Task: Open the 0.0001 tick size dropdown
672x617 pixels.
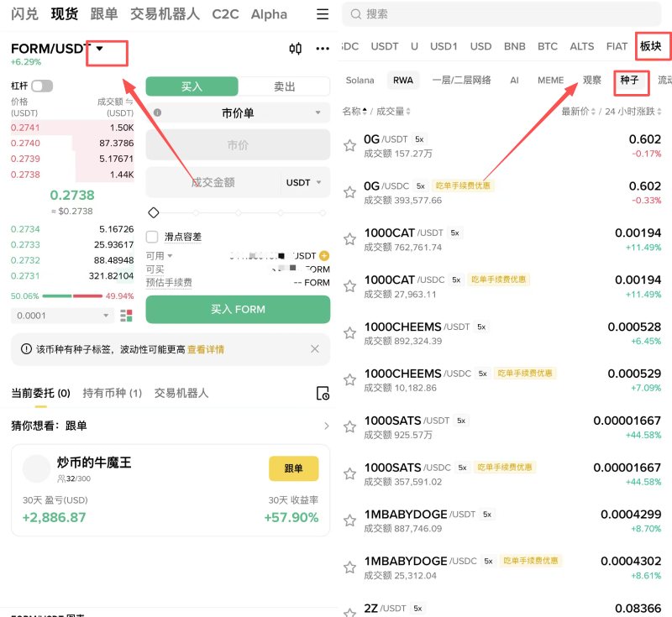Action: tap(60, 315)
